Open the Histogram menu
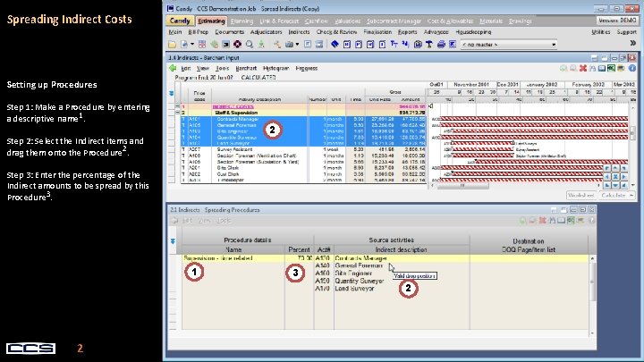The width and height of the screenshot is (644, 362). point(276,69)
